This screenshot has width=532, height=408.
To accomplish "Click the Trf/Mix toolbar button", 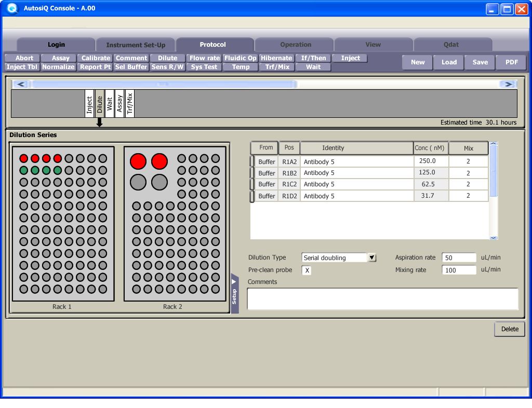I will tap(277, 67).
